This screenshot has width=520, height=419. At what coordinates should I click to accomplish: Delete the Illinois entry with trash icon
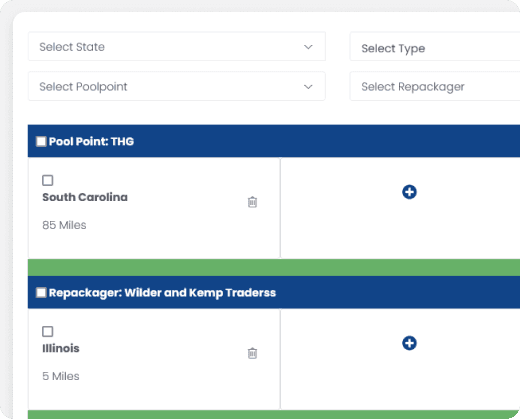[252, 353]
